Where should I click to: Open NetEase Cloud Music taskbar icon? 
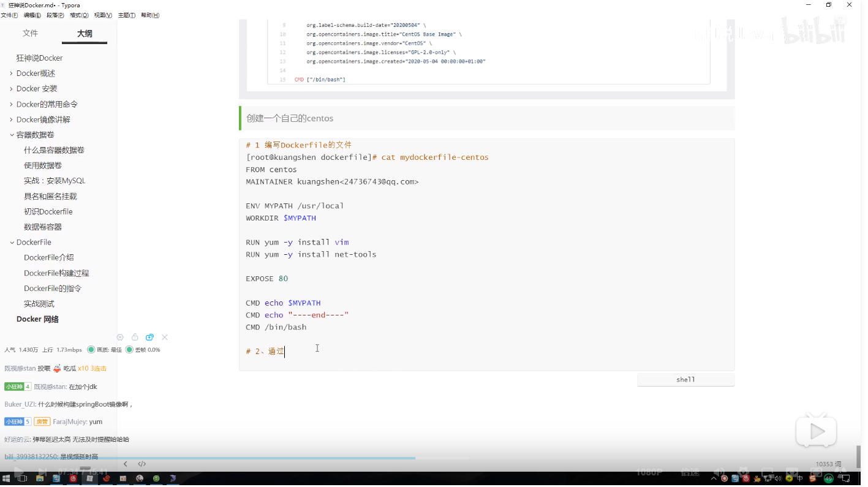pos(73,478)
